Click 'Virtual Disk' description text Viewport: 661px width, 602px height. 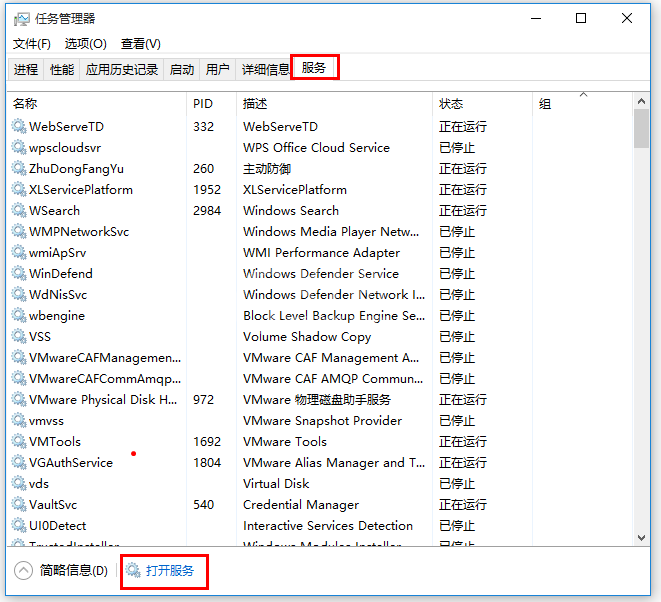point(276,483)
